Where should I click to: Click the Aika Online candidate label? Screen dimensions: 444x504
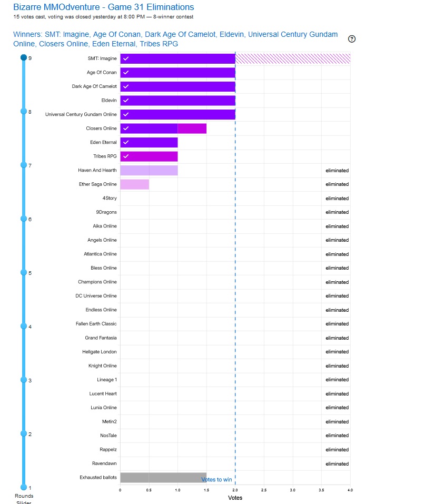pyautogui.click(x=104, y=226)
